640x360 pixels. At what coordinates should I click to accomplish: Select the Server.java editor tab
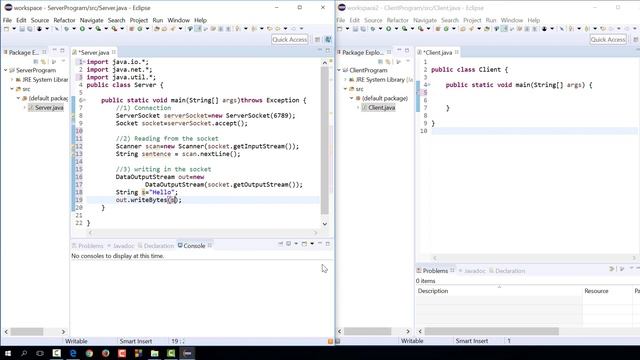(93, 52)
